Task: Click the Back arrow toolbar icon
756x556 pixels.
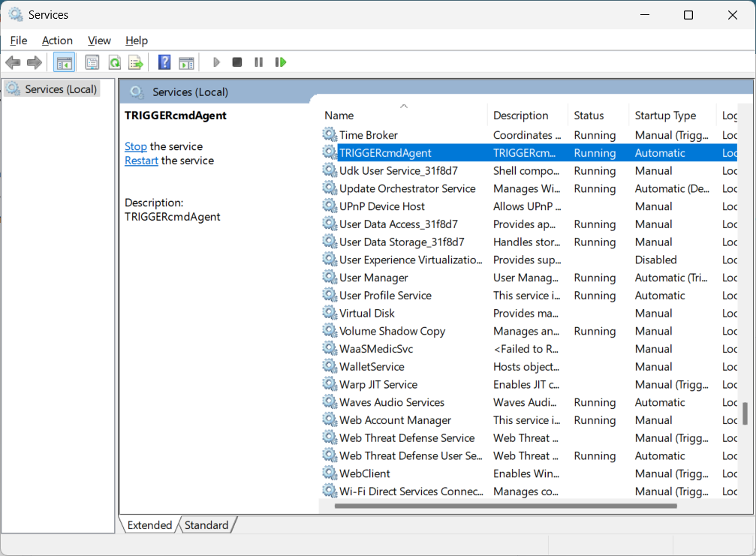Action: coord(13,62)
